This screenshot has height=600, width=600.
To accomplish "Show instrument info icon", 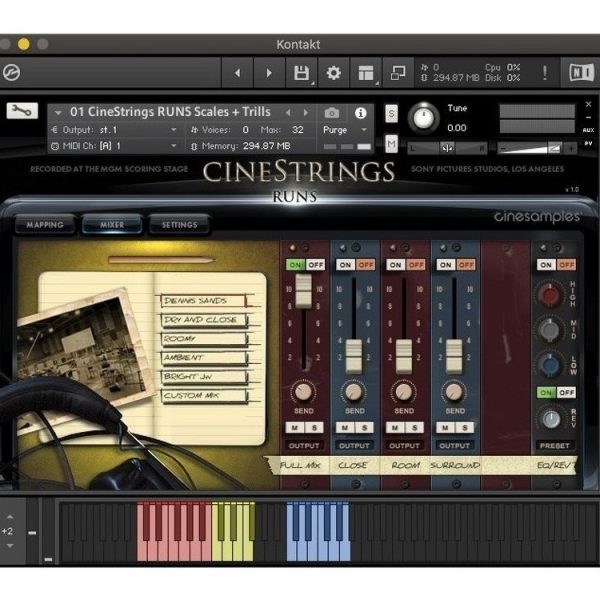I will tap(360, 113).
